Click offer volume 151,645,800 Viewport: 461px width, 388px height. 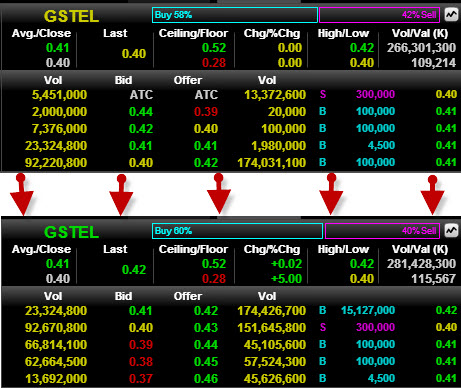point(271,328)
